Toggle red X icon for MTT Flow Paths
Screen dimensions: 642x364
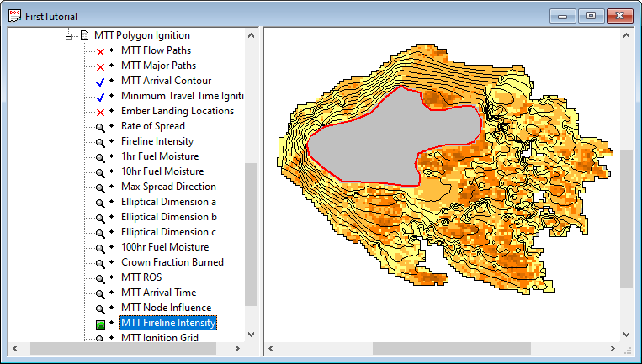pos(100,51)
